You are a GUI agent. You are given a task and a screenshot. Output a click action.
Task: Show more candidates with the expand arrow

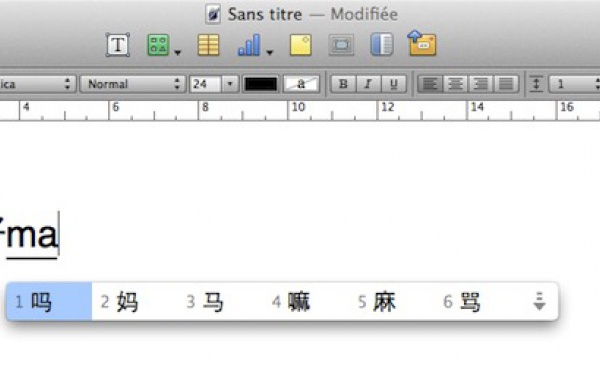pyautogui.click(x=540, y=301)
